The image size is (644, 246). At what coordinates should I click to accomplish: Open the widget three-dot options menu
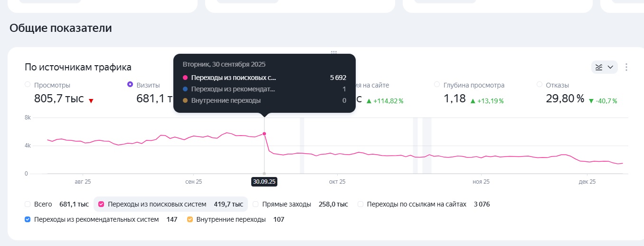[626, 67]
